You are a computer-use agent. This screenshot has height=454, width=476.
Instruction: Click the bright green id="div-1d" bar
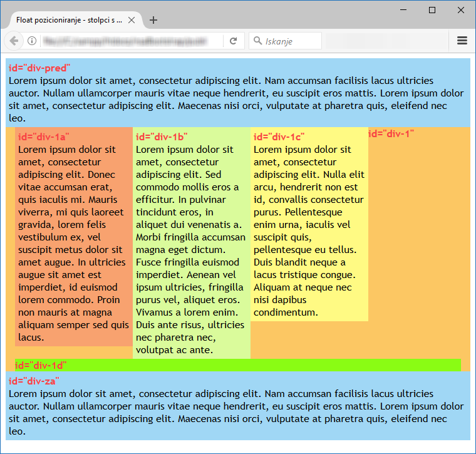point(238,365)
